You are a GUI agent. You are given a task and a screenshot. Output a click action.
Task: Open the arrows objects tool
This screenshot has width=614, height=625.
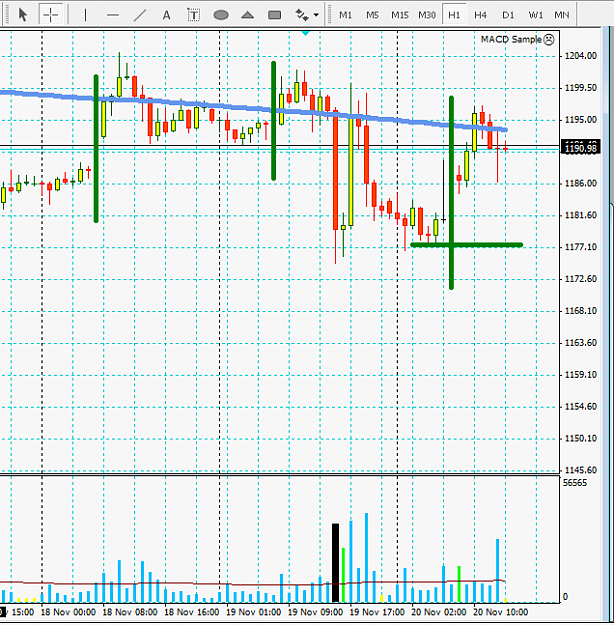point(301,15)
